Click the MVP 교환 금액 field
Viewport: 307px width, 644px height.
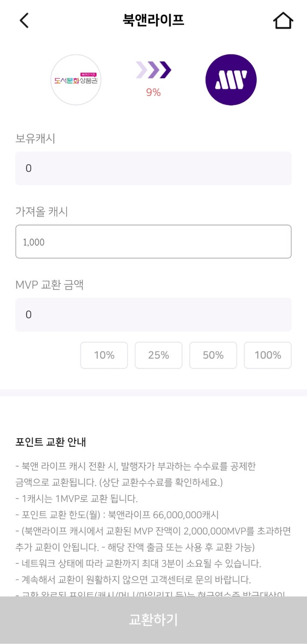[x=153, y=315]
